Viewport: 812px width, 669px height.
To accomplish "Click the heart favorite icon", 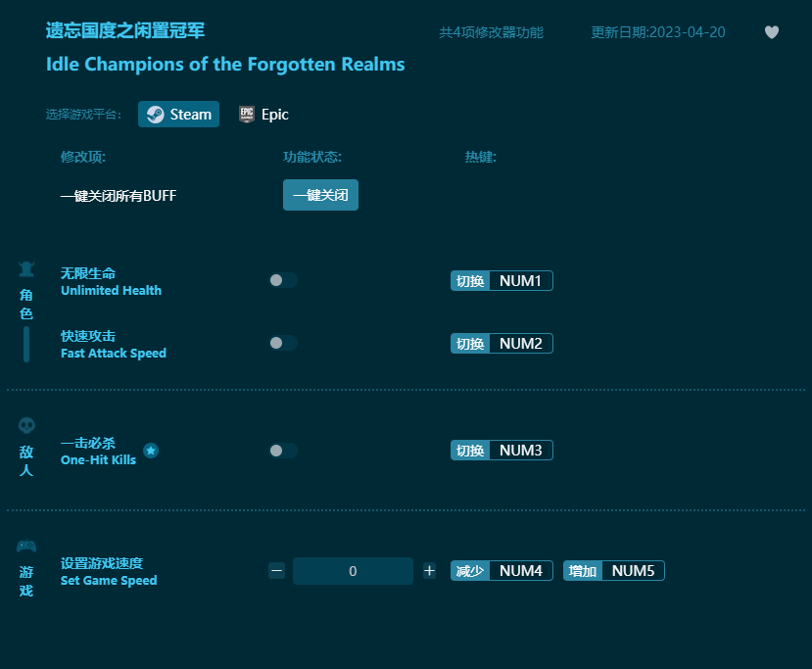I will click(x=772, y=32).
